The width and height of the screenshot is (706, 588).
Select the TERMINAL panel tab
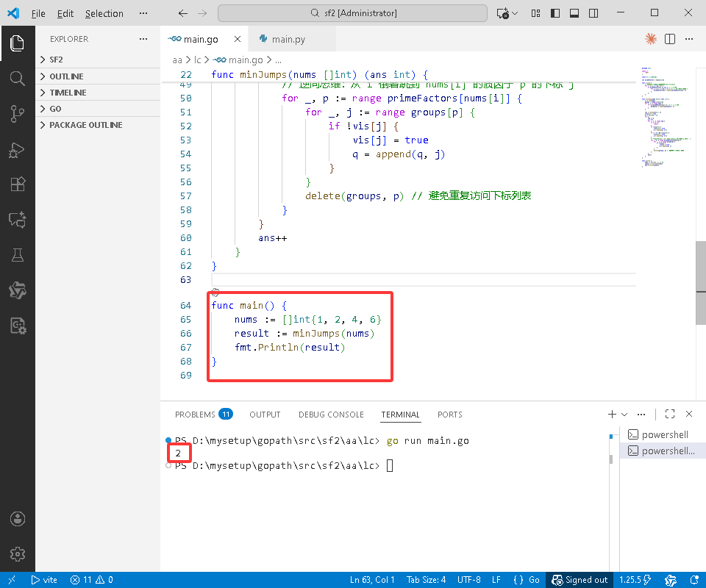pos(400,415)
